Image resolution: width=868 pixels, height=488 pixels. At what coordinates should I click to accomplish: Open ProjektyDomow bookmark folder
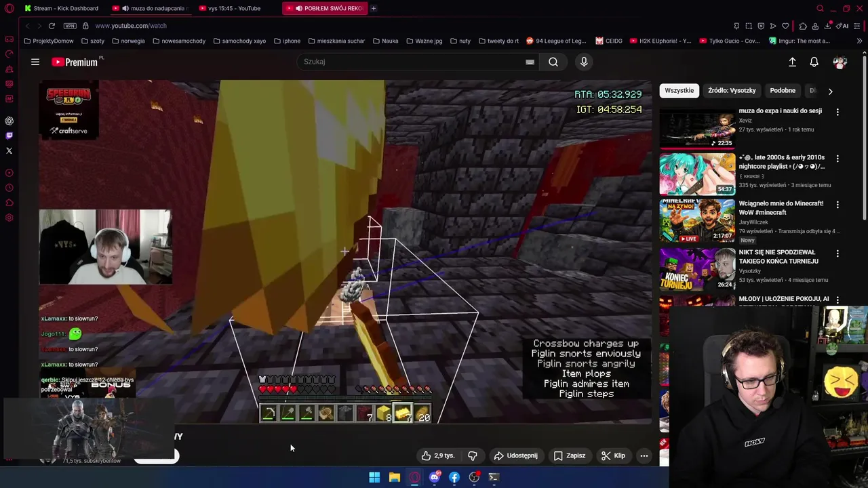[x=48, y=41]
